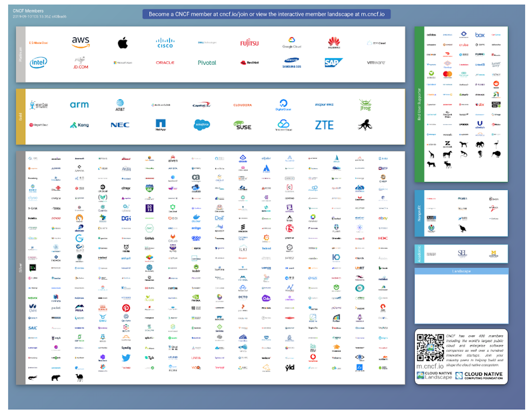Select the cruise end user logo

[464, 45]
